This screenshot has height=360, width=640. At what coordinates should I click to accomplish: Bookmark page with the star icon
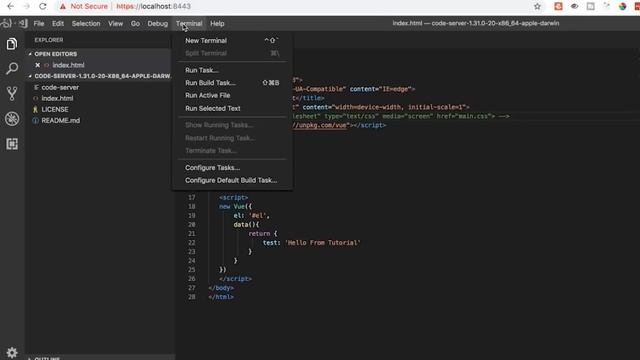537,6
